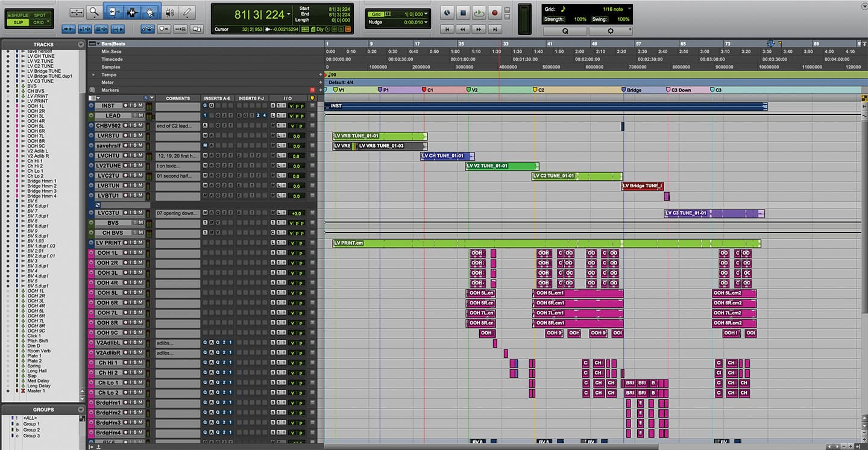The width and height of the screenshot is (868, 450).
Task: Click the Zoom Toggle icon left of Zoomer
Action: [77, 12]
